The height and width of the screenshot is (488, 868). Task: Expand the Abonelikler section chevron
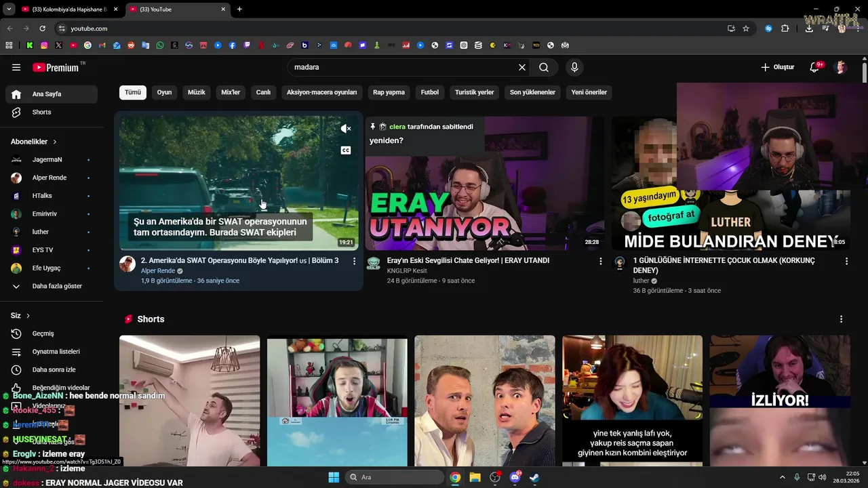click(x=55, y=142)
